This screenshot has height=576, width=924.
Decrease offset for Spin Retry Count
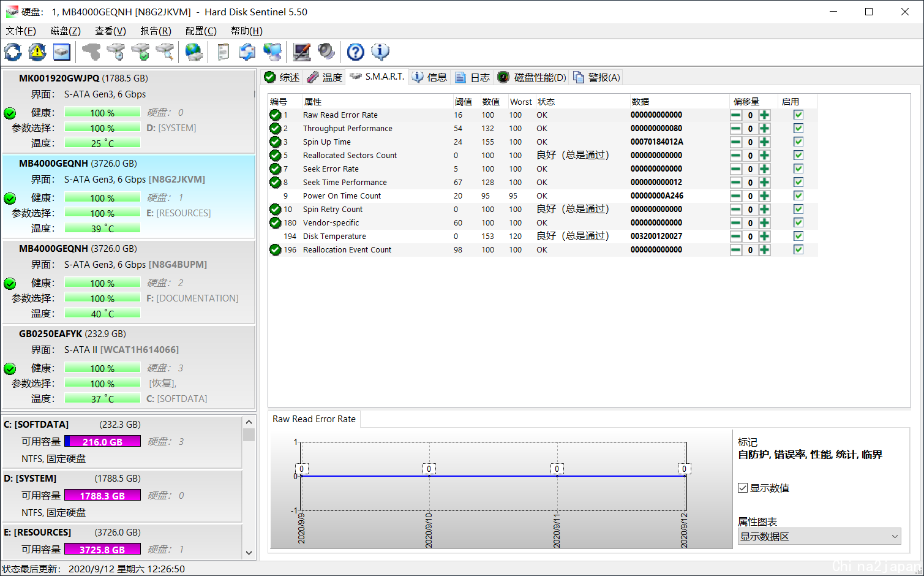(x=735, y=210)
